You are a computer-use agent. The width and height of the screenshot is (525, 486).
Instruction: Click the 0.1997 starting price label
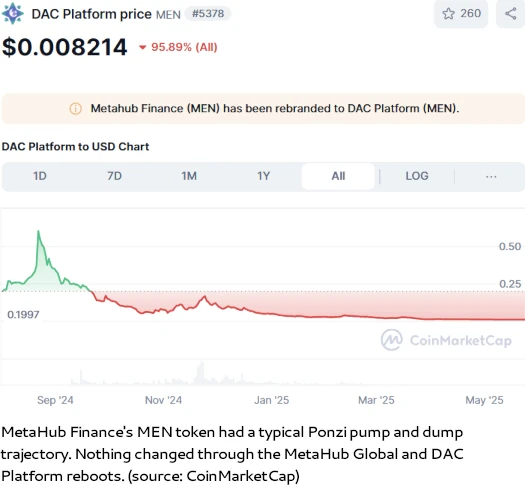pyautogui.click(x=23, y=315)
